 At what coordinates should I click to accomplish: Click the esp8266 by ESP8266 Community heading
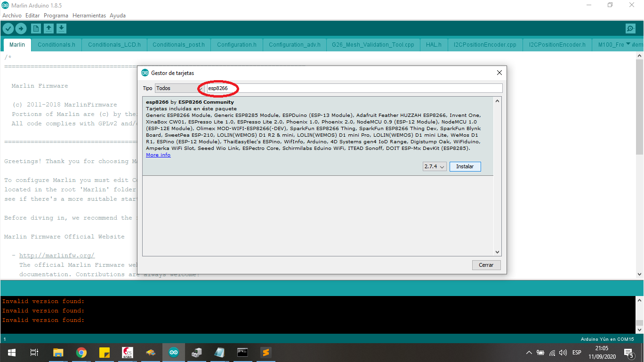click(190, 102)
